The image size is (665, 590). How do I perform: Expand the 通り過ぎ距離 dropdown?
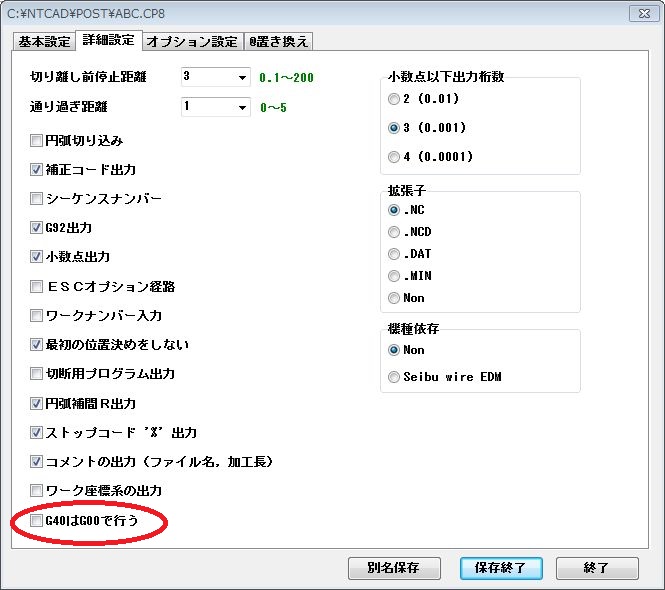point(242,107)
